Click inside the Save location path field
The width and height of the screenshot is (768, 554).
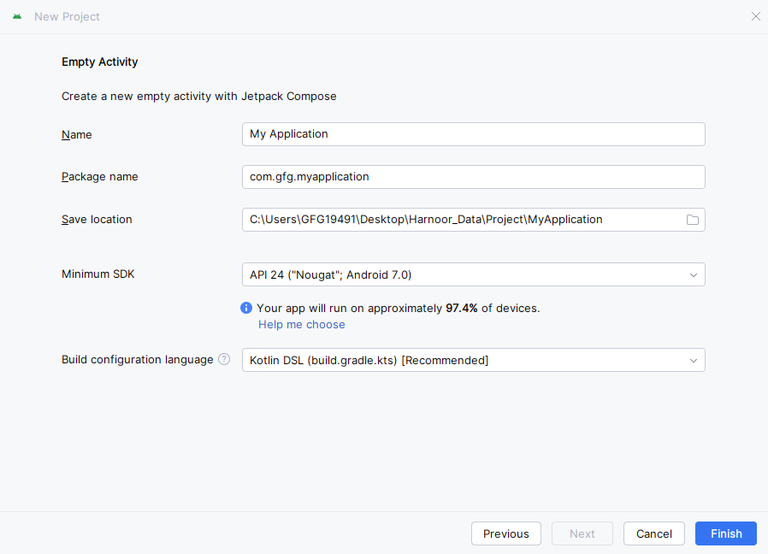pyautogui.click(x=460, y=220)
